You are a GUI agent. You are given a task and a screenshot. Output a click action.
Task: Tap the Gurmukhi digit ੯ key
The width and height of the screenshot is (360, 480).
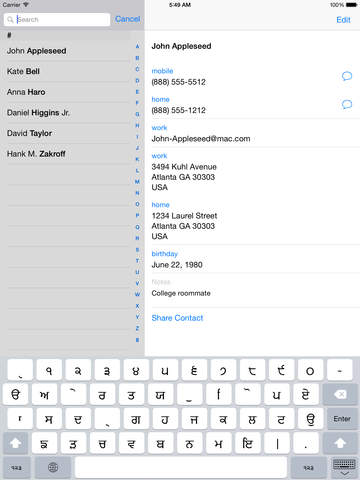pos(281,370)
